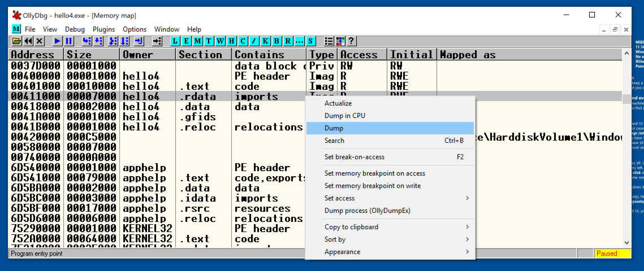This screenshot has width=644, height=271.
Task: Click the Help question mark toolbar icon
Action: coord(351,41)
